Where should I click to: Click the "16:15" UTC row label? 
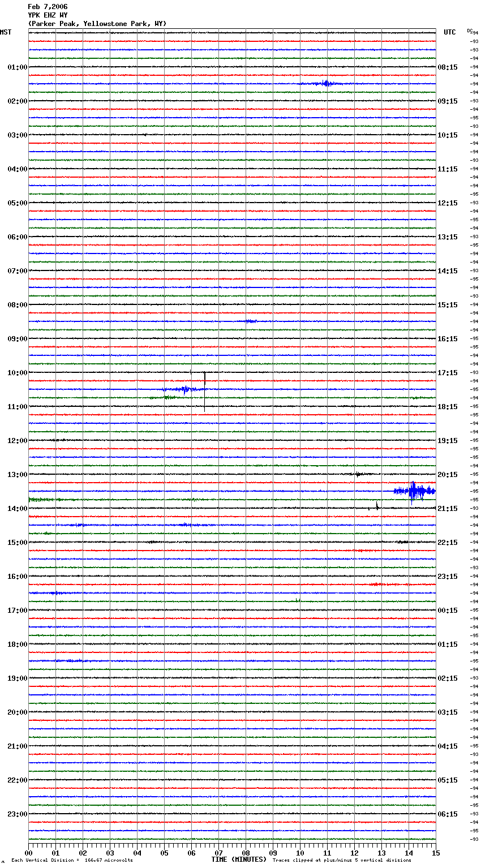coord(448,339)
